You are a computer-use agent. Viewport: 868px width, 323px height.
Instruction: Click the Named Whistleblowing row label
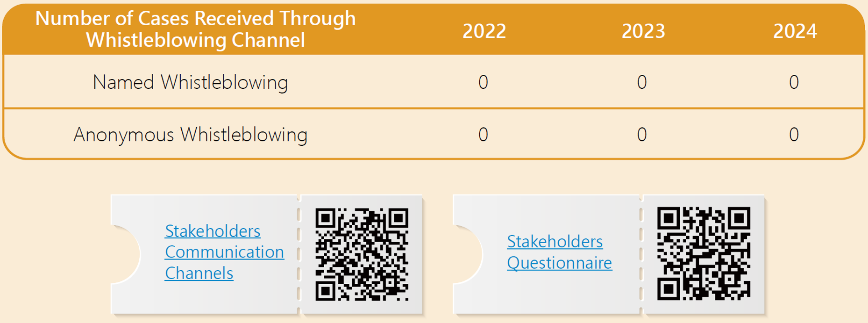[190, 82]
